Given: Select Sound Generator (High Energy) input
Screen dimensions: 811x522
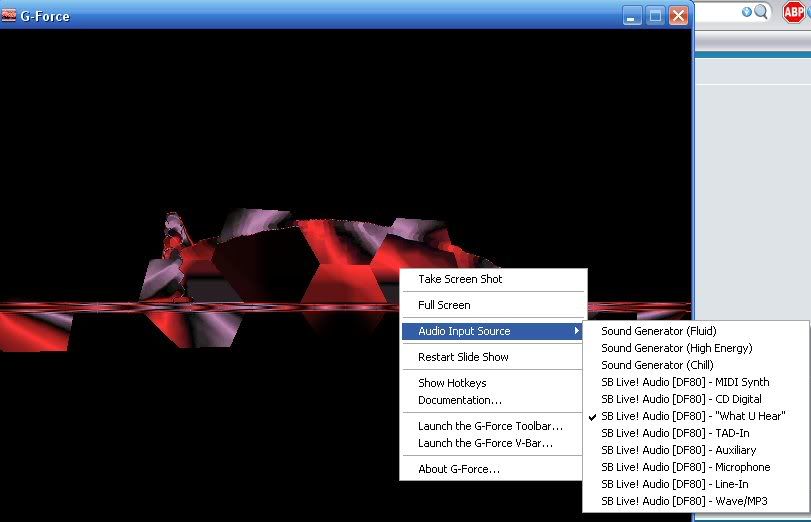Looking at the screenshot, I should (696, 348).
